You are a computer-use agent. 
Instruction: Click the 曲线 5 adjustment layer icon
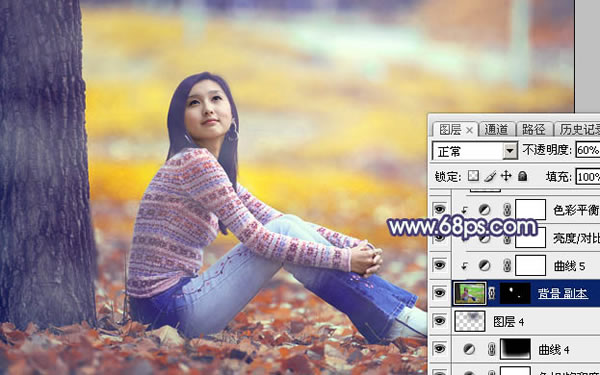[x=485, y=266]
